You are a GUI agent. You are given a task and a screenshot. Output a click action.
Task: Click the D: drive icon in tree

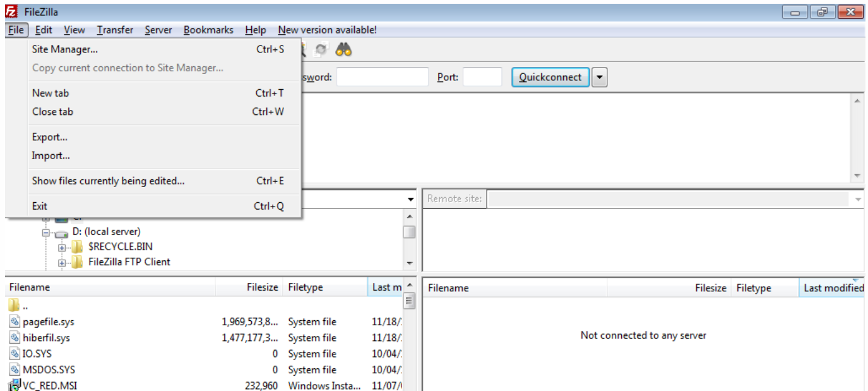click(x=62, y=232)
